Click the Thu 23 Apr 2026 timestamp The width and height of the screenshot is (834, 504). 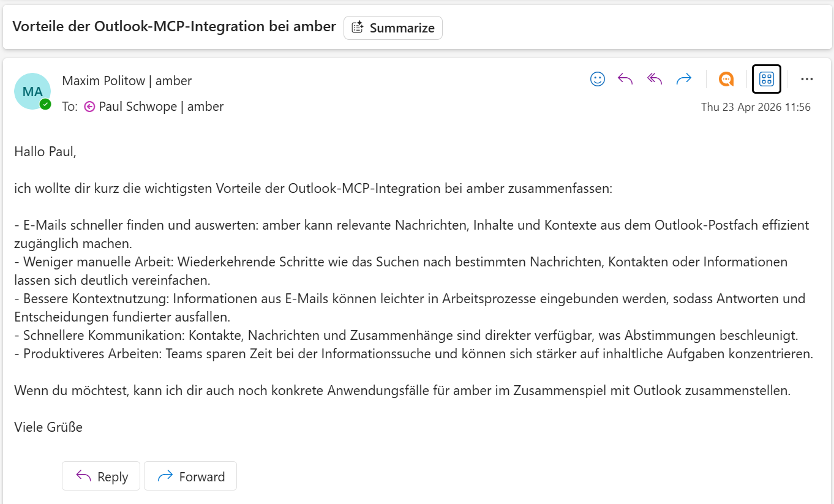pyautogui.click(x=756, y=107)
